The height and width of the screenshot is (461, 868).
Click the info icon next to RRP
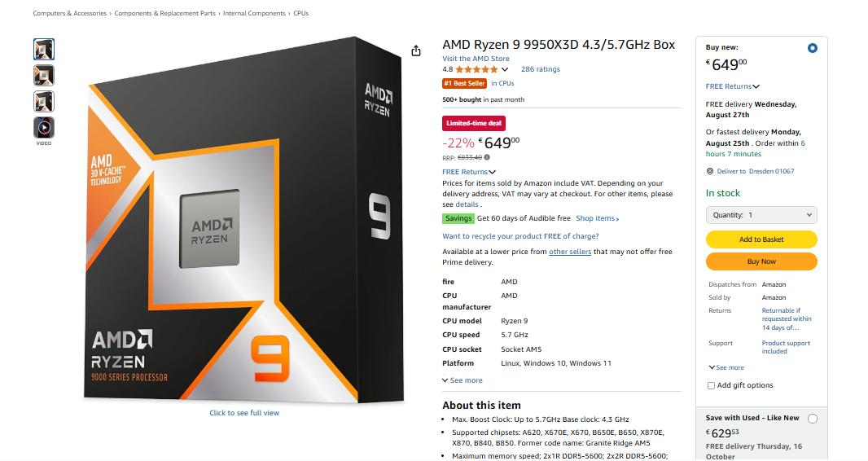pos(487,157)
